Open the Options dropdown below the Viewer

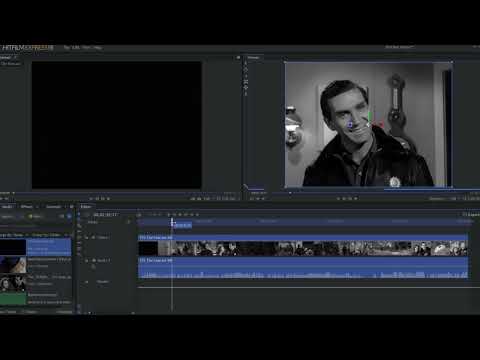[x=438, y=199]
